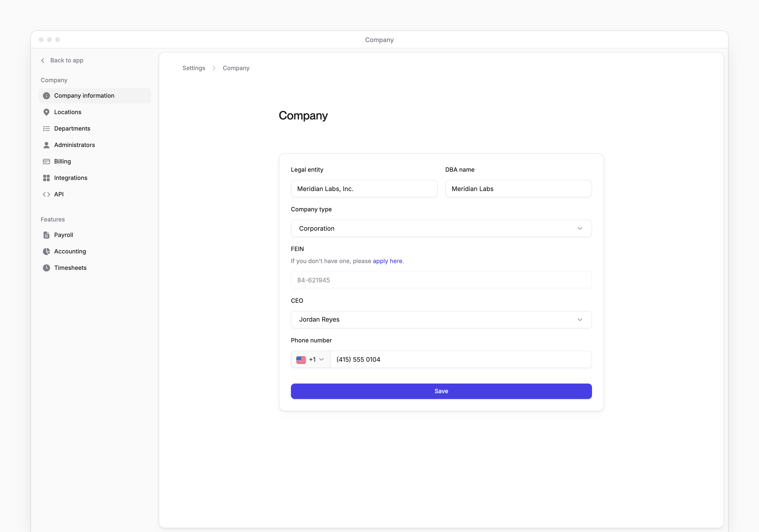Click the Timesheets clock icon
759x532 pixels.
(x=46, y=268)
